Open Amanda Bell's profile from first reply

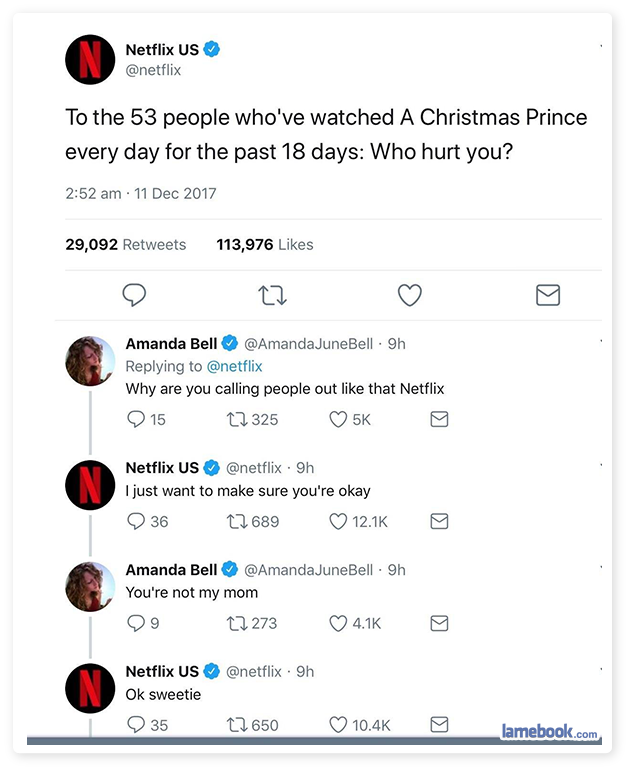[171, 344]
